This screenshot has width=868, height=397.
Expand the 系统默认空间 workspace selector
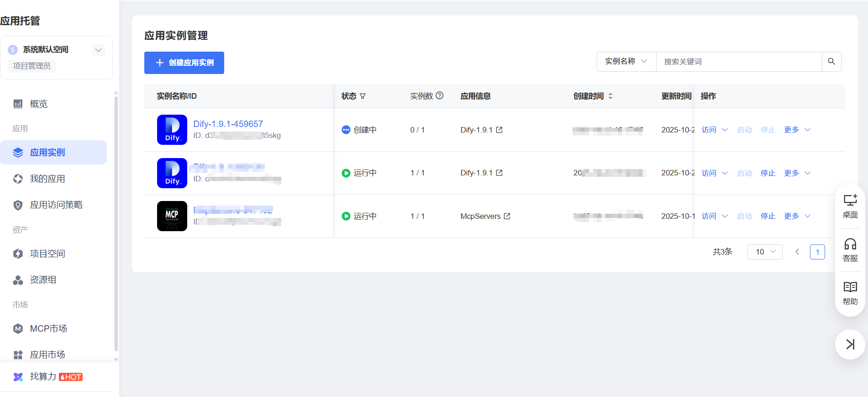(98, 50)
